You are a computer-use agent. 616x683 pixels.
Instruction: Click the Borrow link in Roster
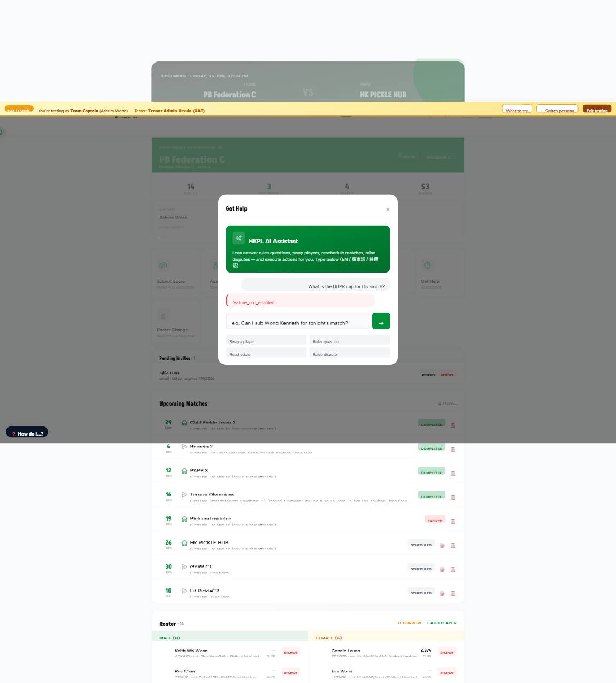410,623
